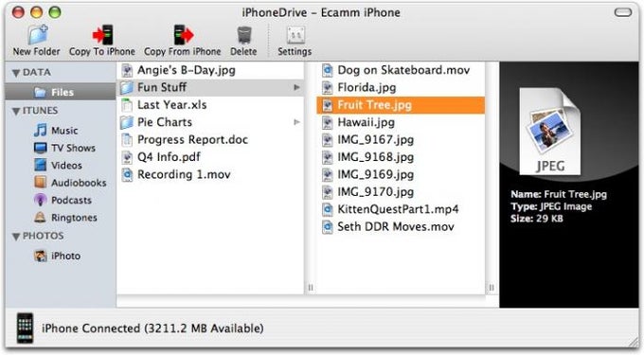Viewport: 644px width, 355px height.
Task: Collapse the DATA section triangle
Action: coord(16,73)
